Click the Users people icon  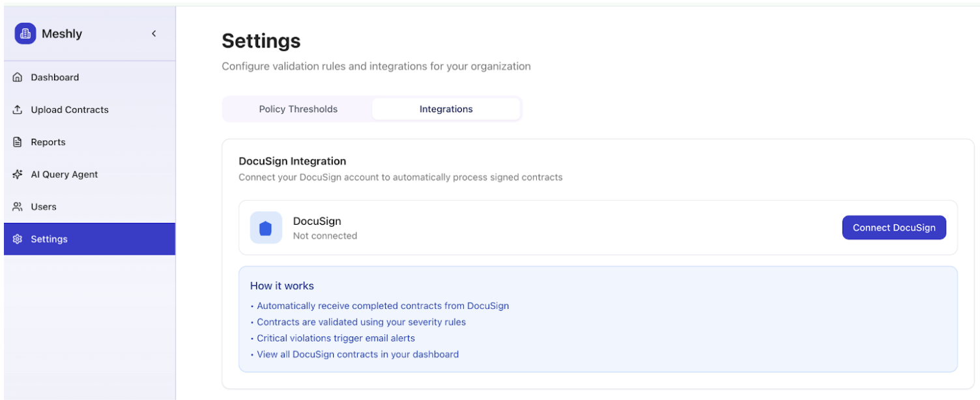(18, 207)
